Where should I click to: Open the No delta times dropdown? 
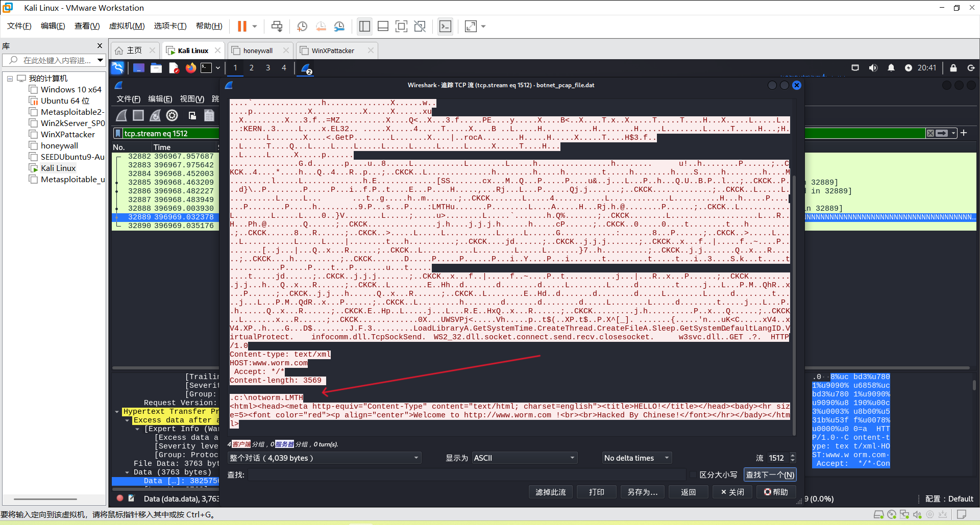637,458
